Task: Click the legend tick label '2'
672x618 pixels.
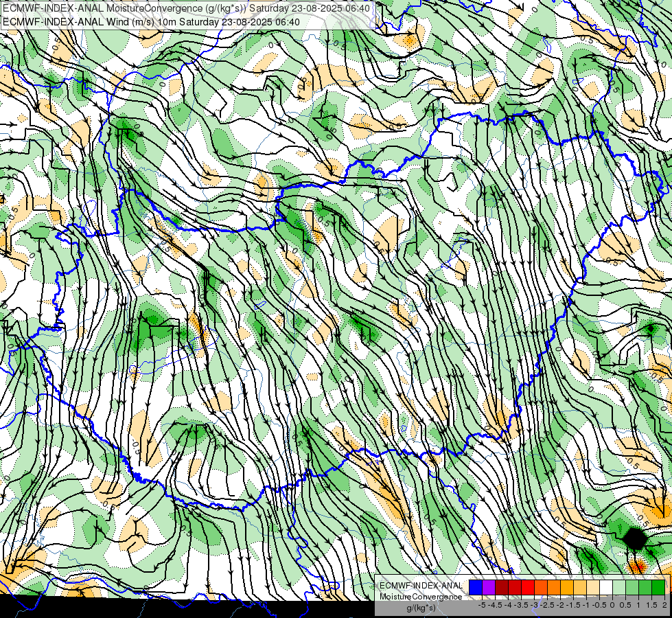Action: click(x=664, y=605)
